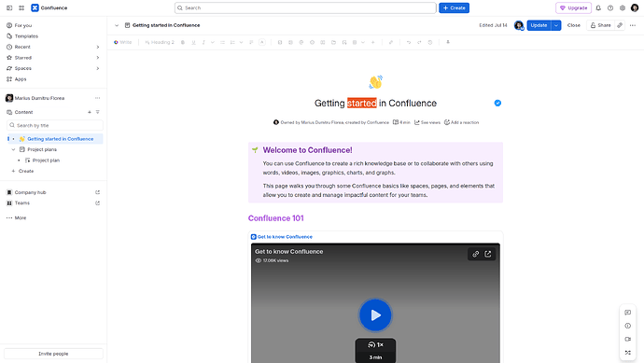
Task: Expand the Starred section chevron
Action: click(98, 58)
